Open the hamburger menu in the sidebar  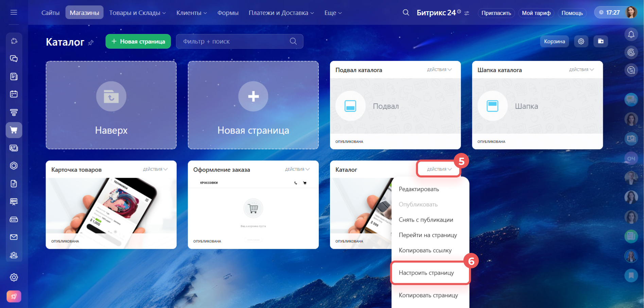point(14,13)
